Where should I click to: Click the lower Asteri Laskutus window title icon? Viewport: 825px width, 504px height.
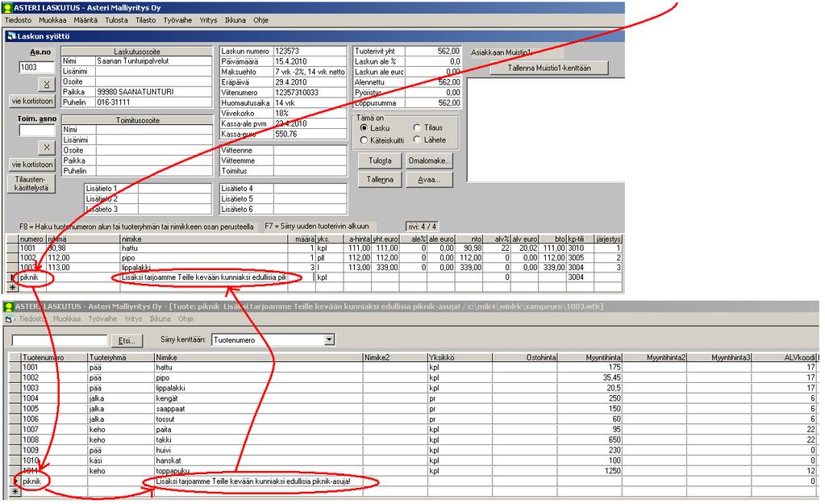[x=9, y=306]
